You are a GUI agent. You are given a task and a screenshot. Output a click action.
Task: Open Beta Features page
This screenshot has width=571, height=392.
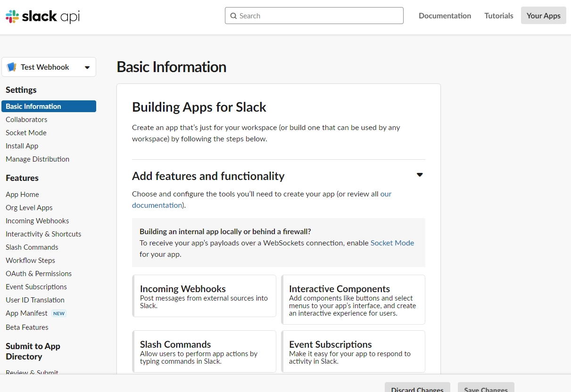27,327
